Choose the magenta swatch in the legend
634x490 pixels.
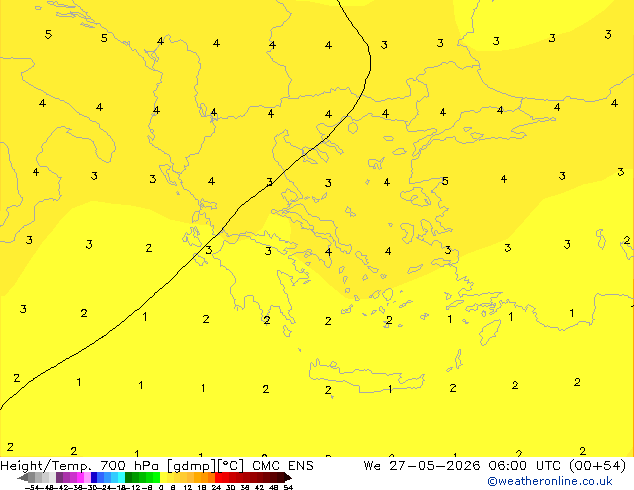pos(80,478)
